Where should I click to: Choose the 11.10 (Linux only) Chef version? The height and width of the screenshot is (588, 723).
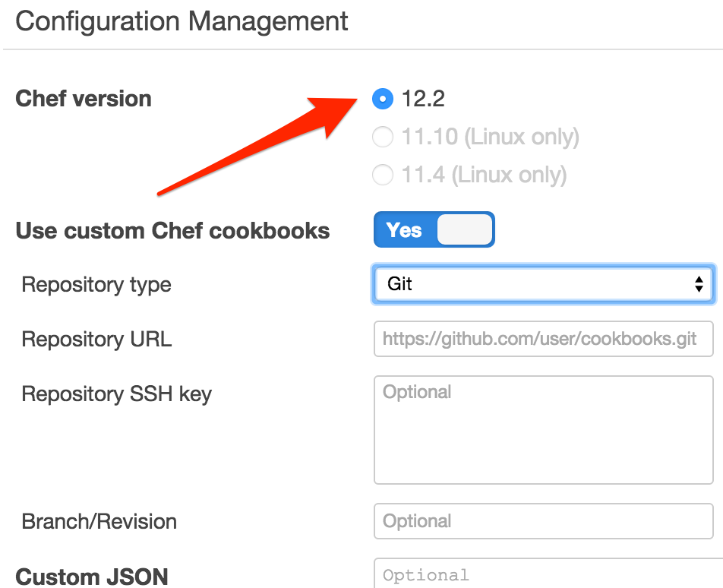click(382, 137)
